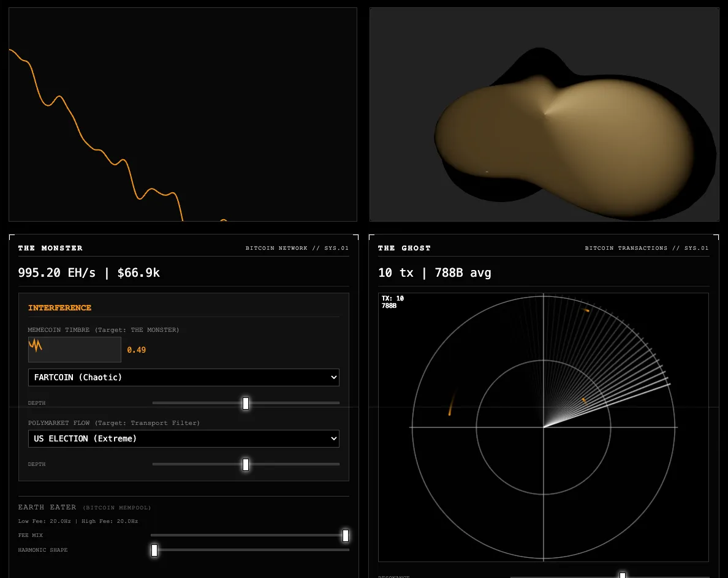This screenshot has width=728, height=578.
Task: Click the FEE MIX slider handle
Action: [346, 535]
